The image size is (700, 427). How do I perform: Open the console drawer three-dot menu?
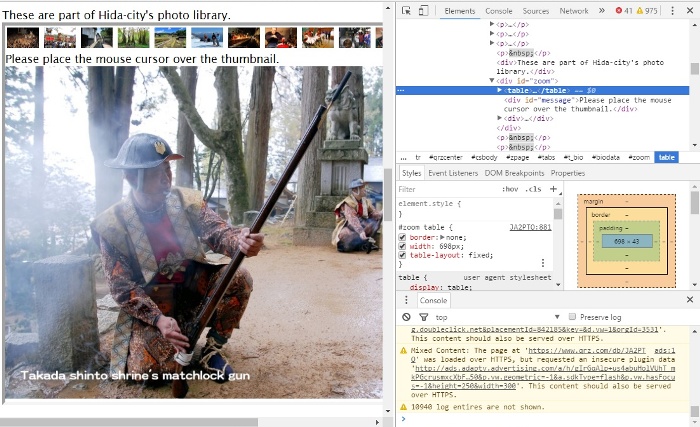(x=406, y=300)
